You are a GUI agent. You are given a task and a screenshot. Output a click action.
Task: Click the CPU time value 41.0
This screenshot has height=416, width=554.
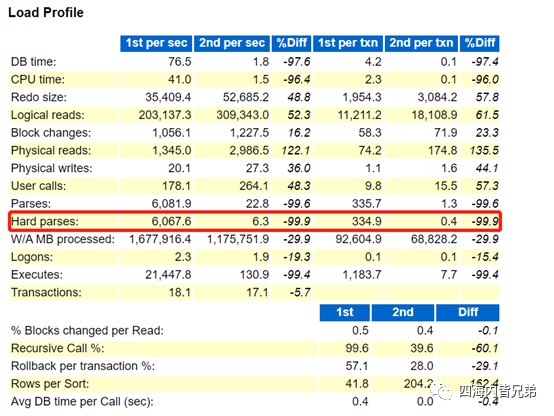(179, 80)
